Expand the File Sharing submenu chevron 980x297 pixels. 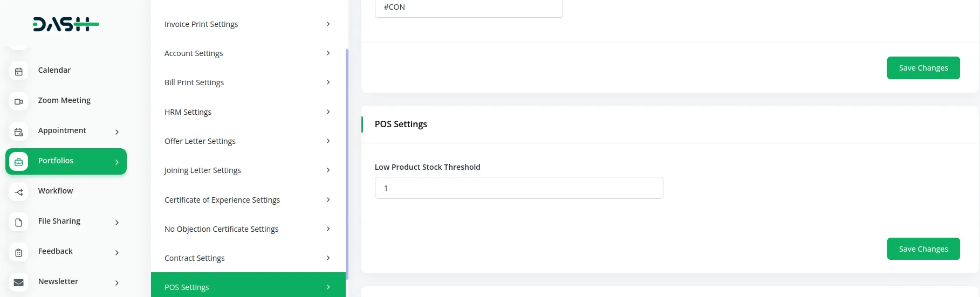pyautogui.click(x=117, y=222)
